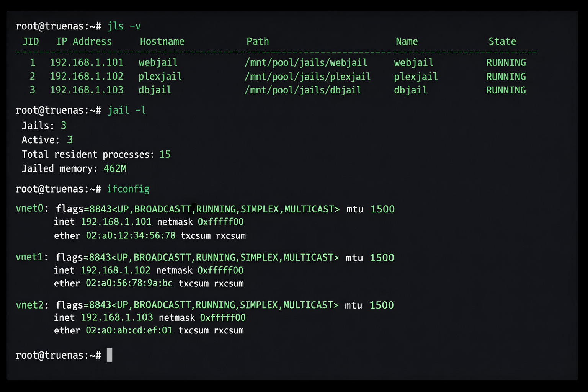The height and width of the screenshot is (392, 588).
Task: Select the path /mnt/pool/jails/dbjail
Action: pyautogui.click(x=303, y=90)
